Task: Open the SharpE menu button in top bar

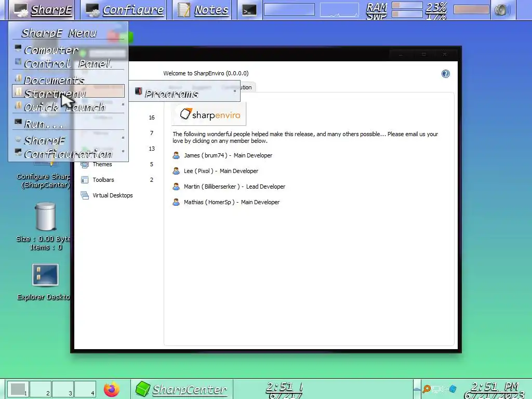Action: (x=43, y=10)
